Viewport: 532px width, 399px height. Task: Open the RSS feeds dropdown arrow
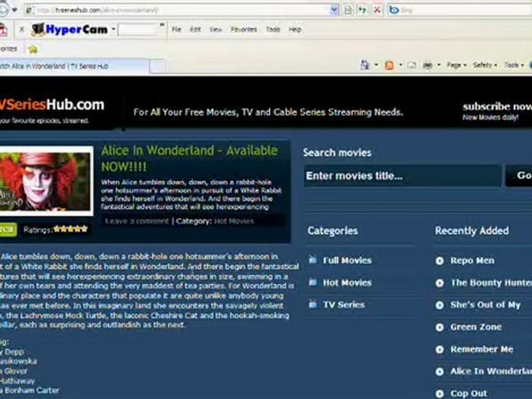click(x=400, y=65)
